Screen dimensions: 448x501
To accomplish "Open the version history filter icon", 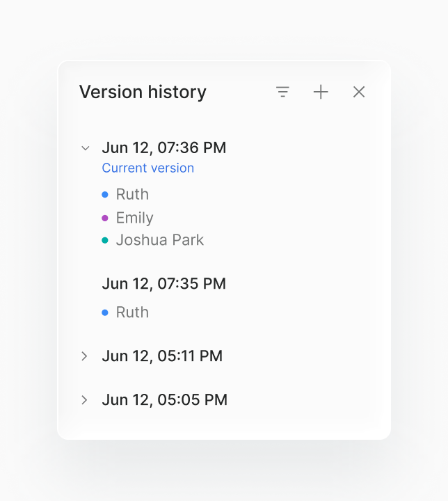I will 283,92.
